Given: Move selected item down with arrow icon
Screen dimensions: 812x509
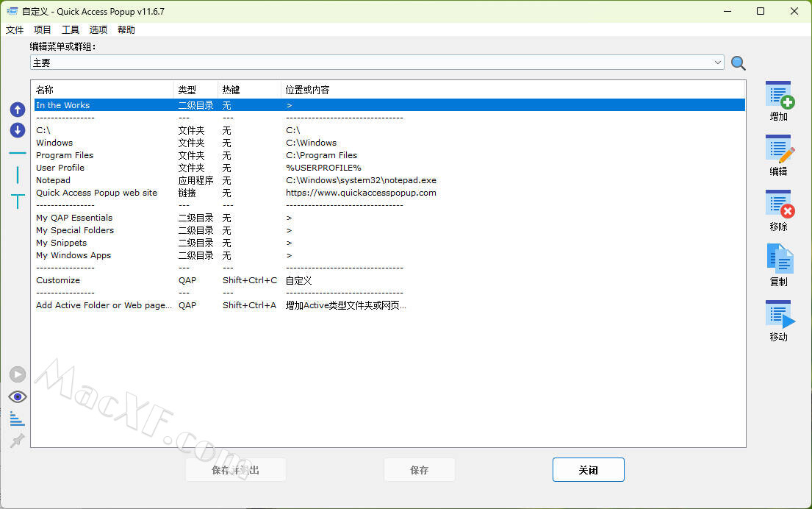Looking at the screenshot, I should pos(18,131).
